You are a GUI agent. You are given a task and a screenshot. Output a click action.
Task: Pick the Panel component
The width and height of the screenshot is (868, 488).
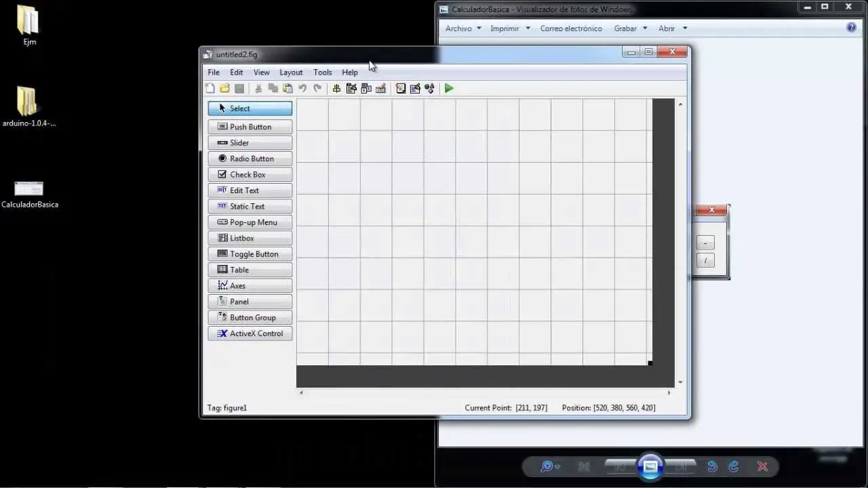[250, 302]
